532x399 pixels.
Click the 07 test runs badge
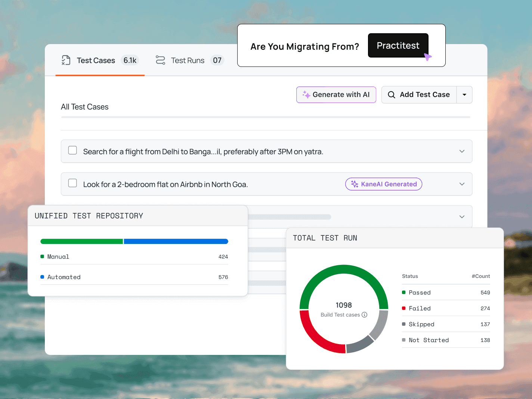click(x=217, y=60)
